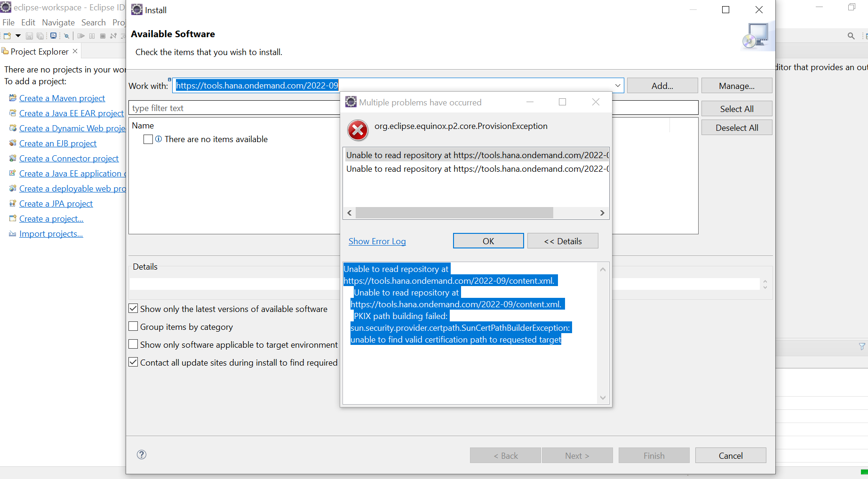Click the right arrow of error list scrollbar
The width and height of the screenshot is (868, 479).
(x=602, y=213)
